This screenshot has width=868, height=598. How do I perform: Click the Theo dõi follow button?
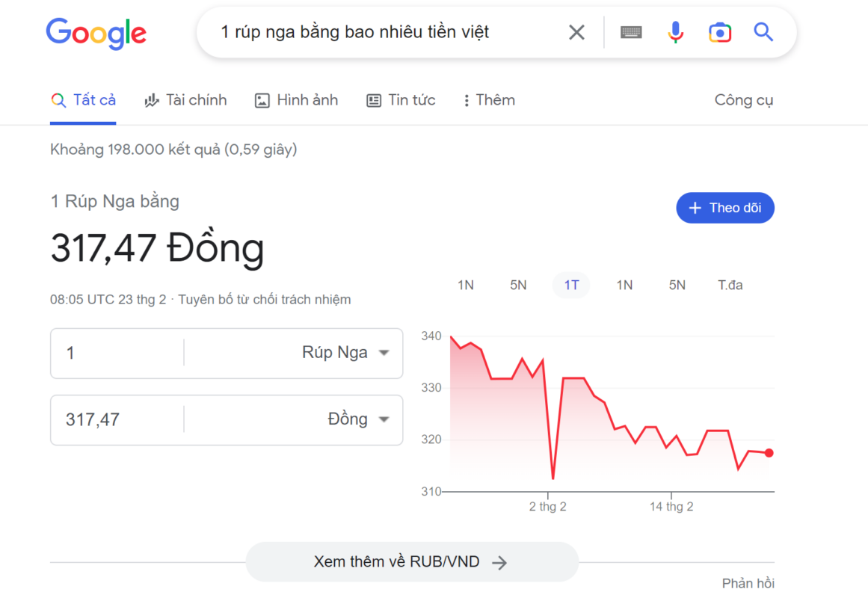[724, 208]
